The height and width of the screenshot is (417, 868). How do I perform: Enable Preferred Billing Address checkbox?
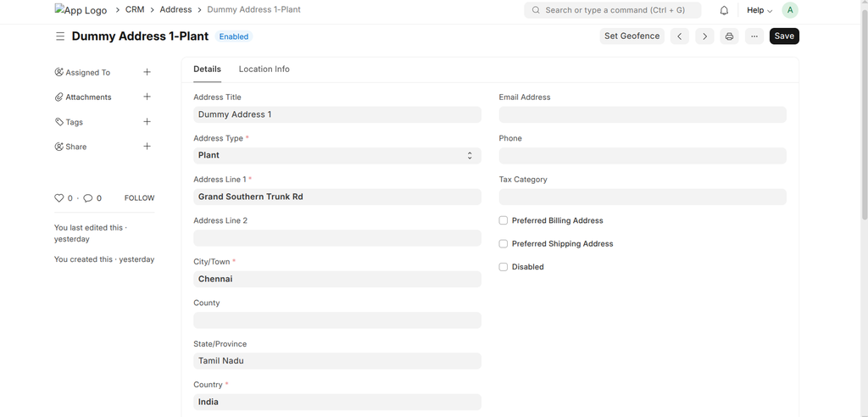[504, 220]
